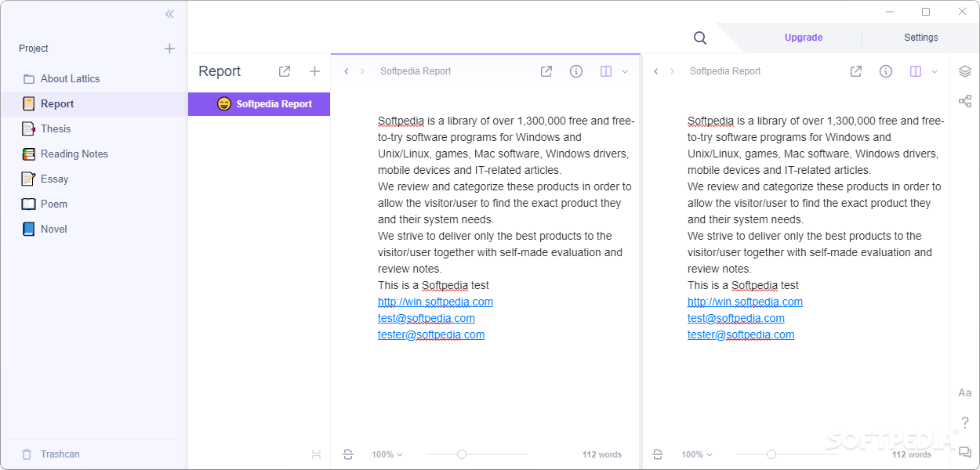This screenshot has height=470, width=980.
Task: Open right pane 100% zoom dropdown
Action: 697,454
